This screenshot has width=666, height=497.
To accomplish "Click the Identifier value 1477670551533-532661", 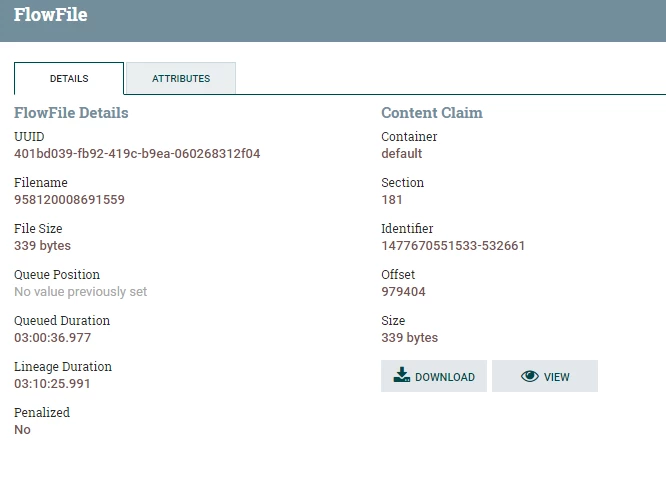I will pyautogui.click(x=453, y=246).
